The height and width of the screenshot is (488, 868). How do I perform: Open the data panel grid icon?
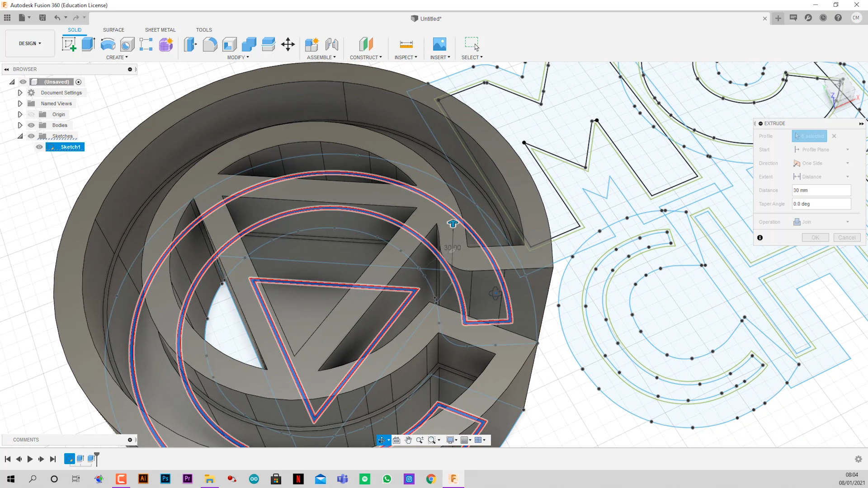click(7, 18)
